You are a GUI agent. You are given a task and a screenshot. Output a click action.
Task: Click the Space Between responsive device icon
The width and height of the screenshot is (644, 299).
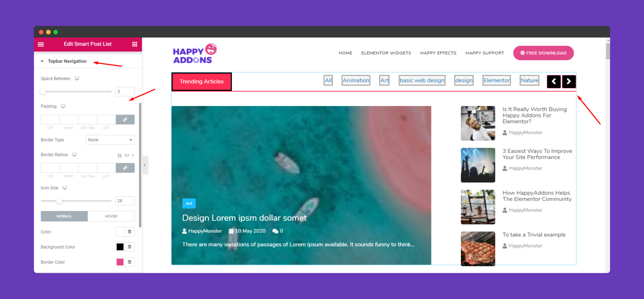(x=77, y=79)
